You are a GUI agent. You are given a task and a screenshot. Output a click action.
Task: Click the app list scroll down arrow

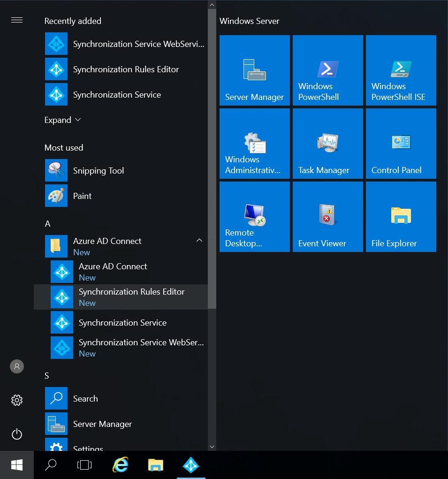(x=212, y=447)
